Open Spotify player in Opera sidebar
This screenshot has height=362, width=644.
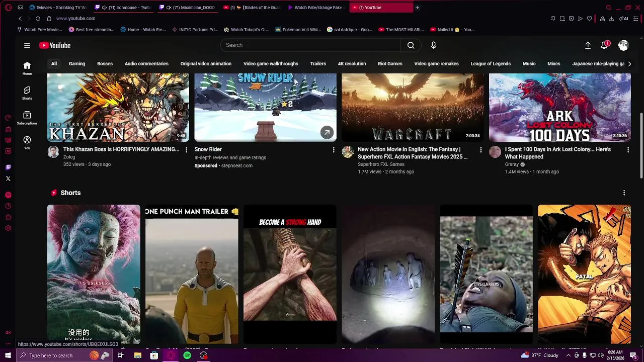click(x=8, y=195)
